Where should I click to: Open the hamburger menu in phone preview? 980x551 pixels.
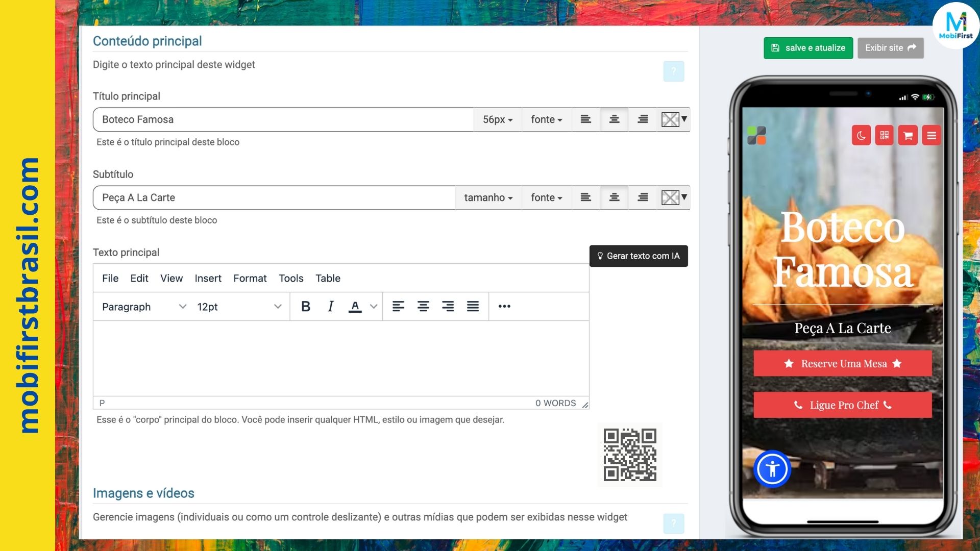pos(931,136)
